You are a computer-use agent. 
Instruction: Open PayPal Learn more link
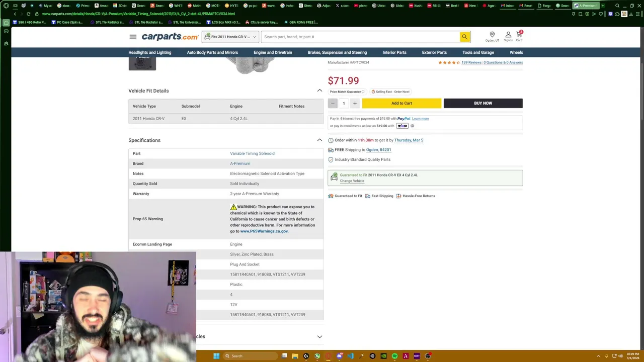[x=421, y=119]
